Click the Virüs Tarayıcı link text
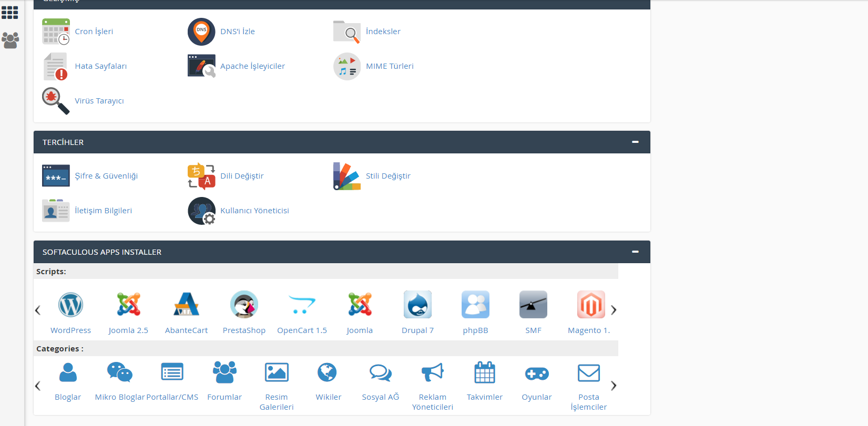 pos(99,101)
